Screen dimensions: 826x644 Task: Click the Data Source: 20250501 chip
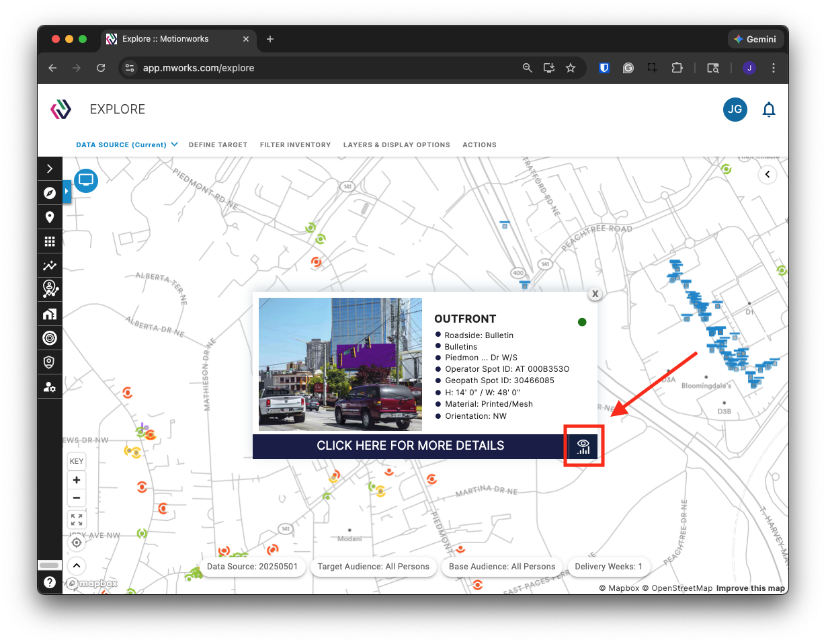[253, 567]
